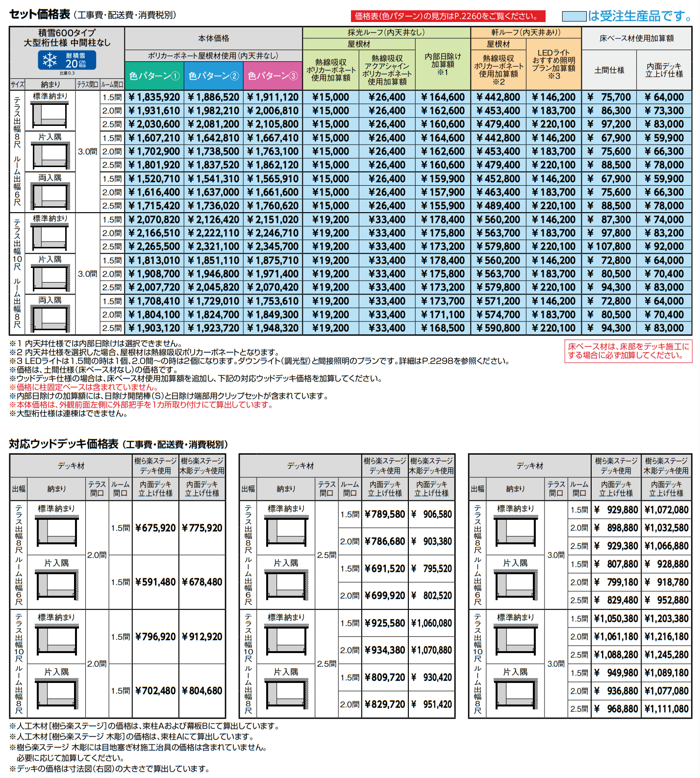Click the deck price ¥1,072,080
The image size is (700, 778).
point(666,510)
